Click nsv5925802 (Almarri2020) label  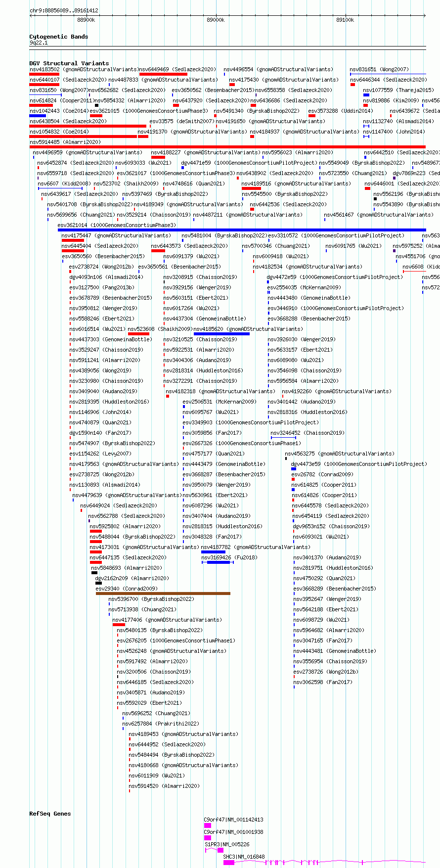click(125, 526)
